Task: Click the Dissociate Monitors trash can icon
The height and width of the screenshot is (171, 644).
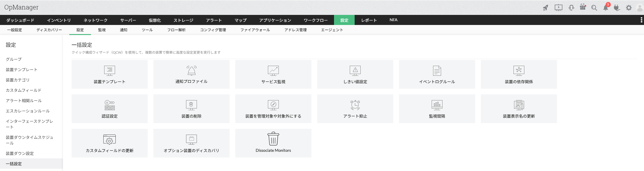Action: point(273,139)
